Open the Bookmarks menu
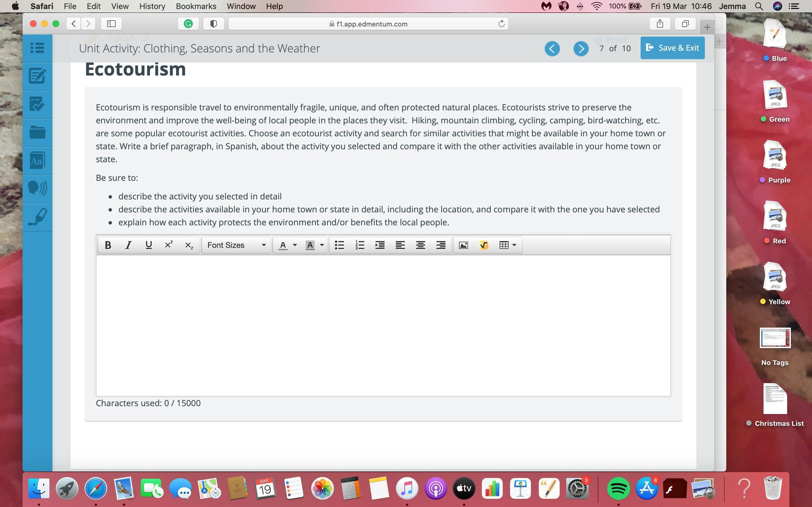Image resolution: width=812 pixels, height=507 pixels. pos(196,6)
